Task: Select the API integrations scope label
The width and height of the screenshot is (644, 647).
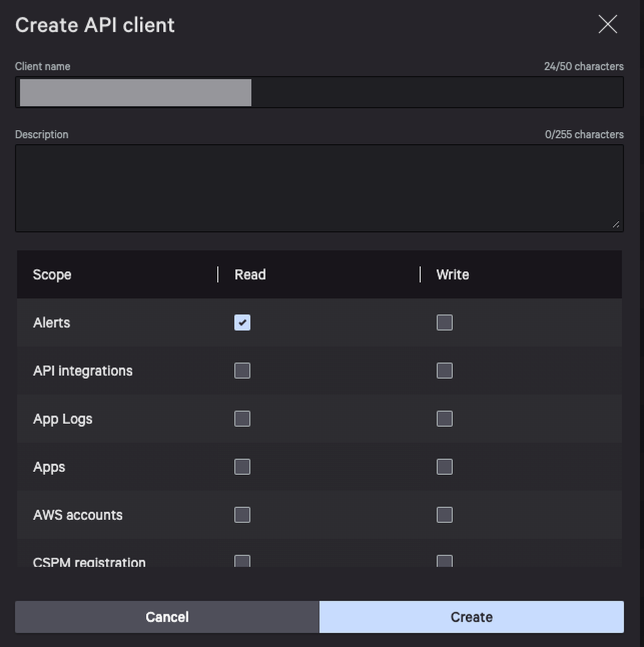Action: 83,371
